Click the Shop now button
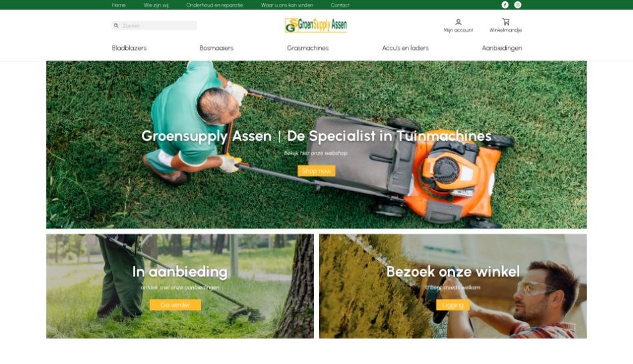Image resolution: width=633 pixels, height=364 pixels. tap(316, 171)
